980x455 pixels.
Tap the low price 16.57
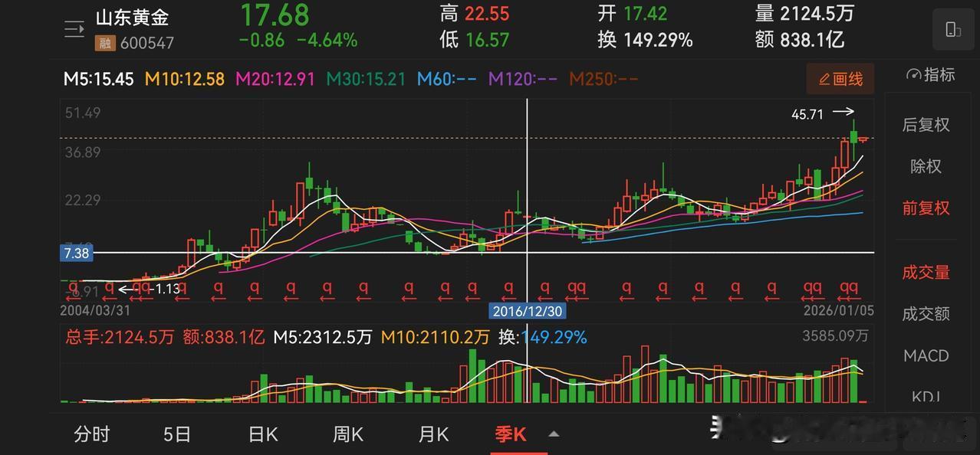pos(487,40)
